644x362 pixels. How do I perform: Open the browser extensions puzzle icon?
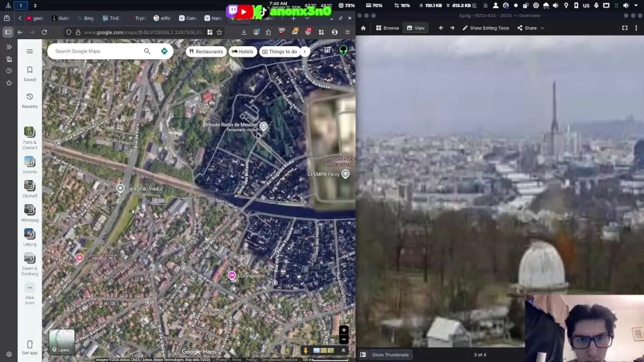[x=268, y=32]
